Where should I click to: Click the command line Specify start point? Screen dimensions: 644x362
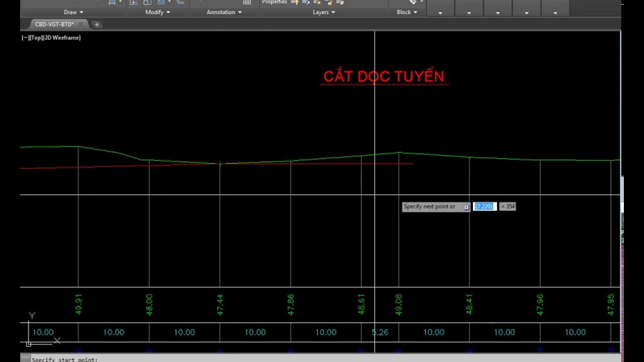click(x=64, y=359)
